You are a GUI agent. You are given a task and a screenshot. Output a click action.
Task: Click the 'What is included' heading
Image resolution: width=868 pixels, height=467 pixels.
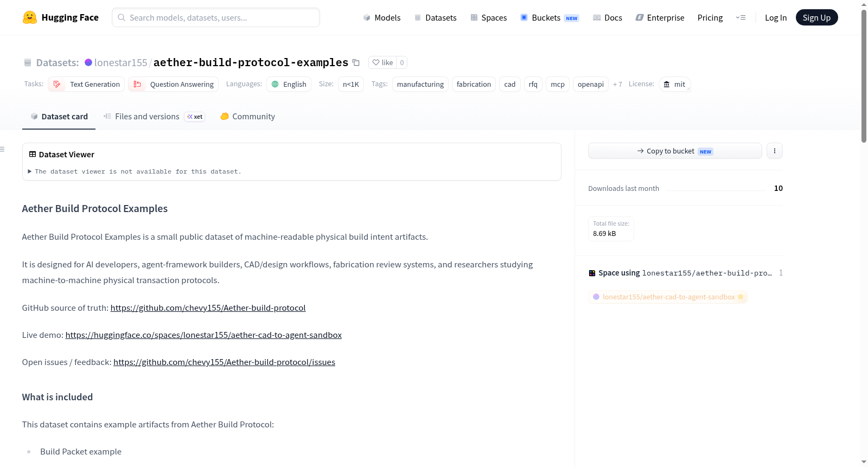click(58, 397)
